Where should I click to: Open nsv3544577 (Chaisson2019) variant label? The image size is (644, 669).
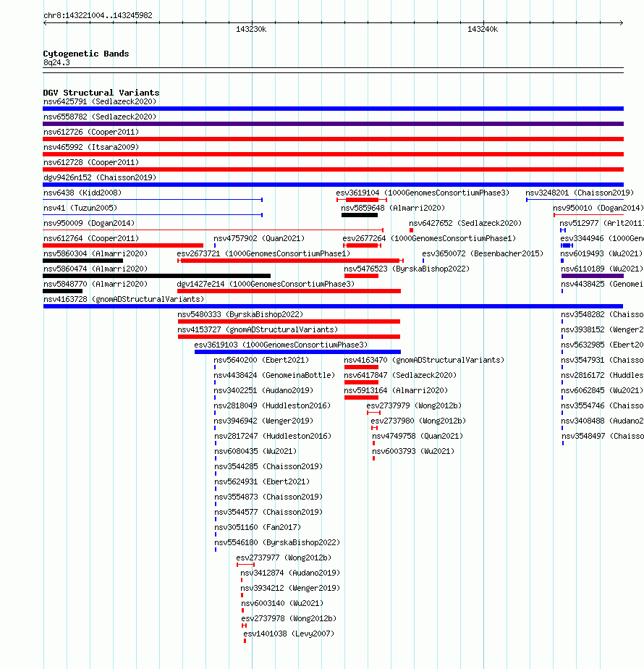pyautogui.click(x=268, y=512)
